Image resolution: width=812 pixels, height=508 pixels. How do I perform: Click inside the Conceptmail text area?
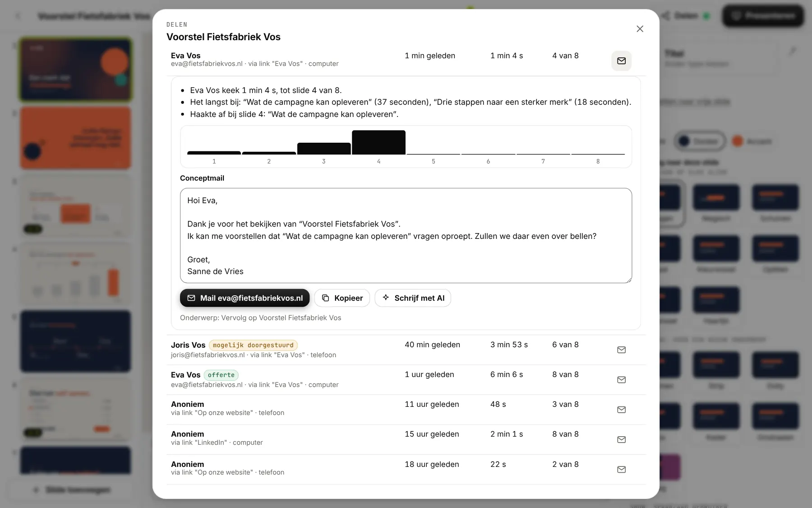click(406, 236)
